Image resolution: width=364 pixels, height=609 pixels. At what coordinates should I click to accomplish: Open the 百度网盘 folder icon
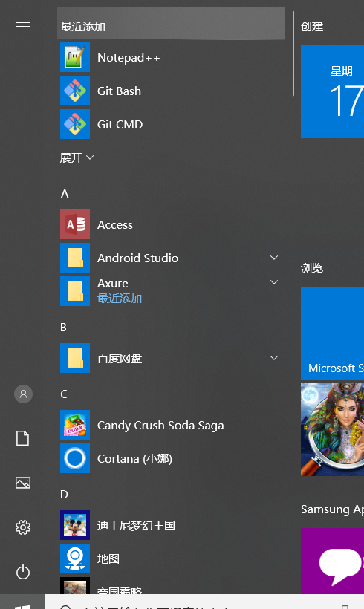[75, 358]
